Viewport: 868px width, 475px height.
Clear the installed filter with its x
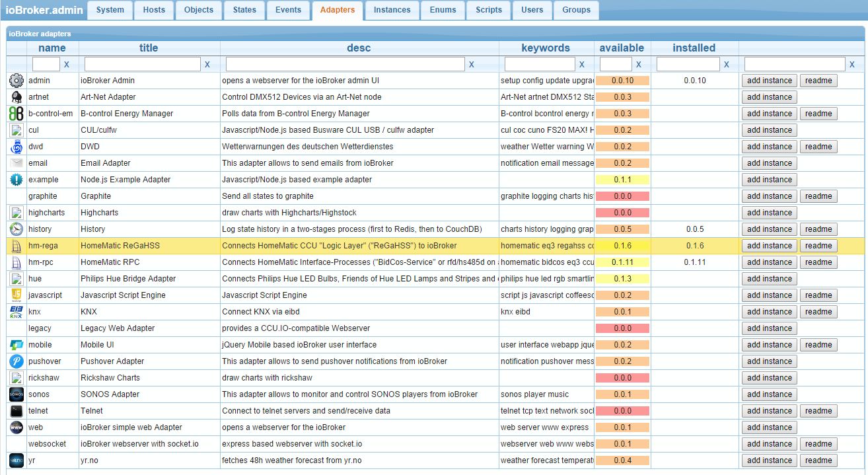(727, 65)
